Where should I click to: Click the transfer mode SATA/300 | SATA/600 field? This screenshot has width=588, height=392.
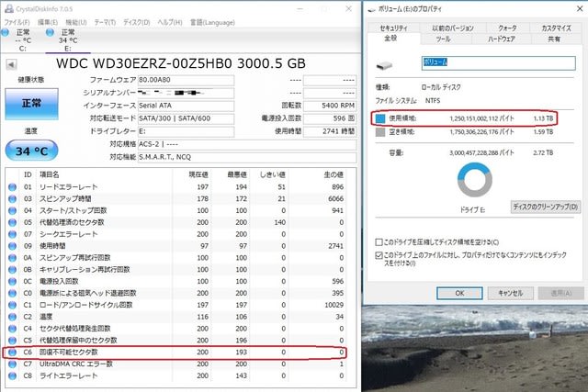click(186, 118)
